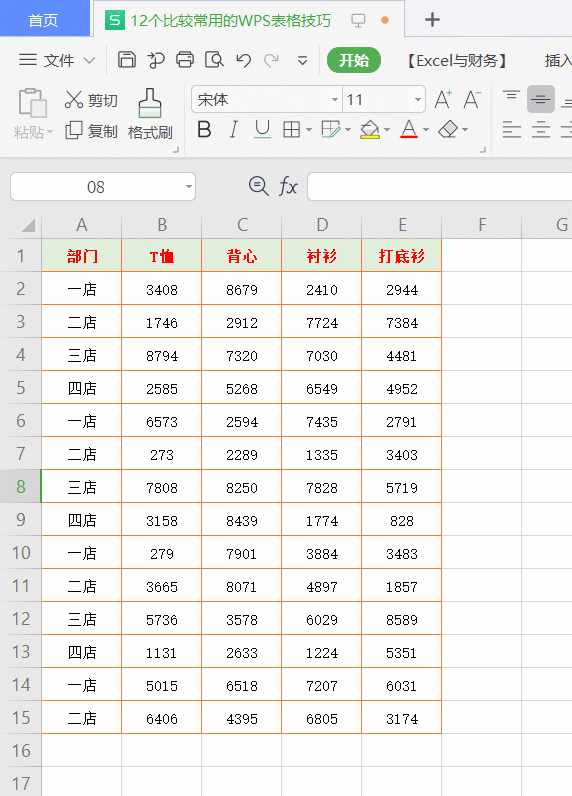Click the Cut scissors button

[91, 100]
